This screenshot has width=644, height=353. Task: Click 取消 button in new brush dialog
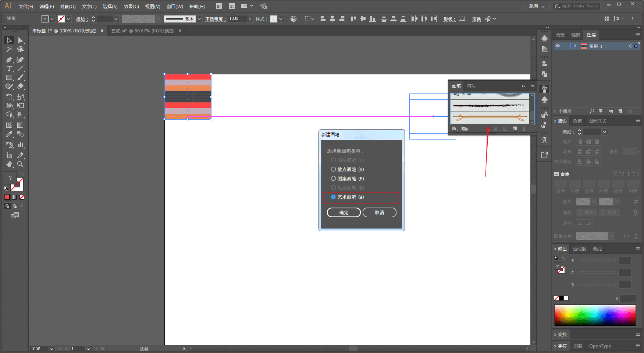tap(380, 212)
